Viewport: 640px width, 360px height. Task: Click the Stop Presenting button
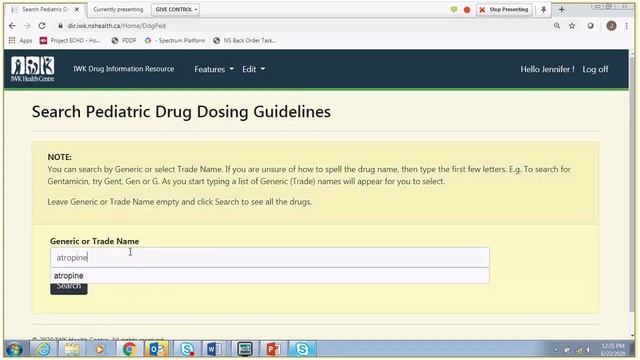pos(504,9)
